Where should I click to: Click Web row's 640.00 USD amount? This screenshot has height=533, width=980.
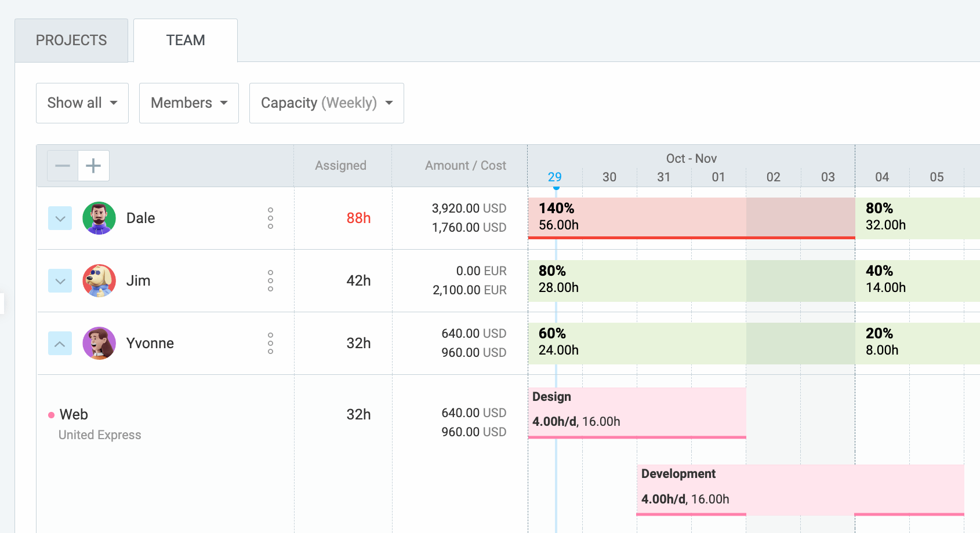474,413
